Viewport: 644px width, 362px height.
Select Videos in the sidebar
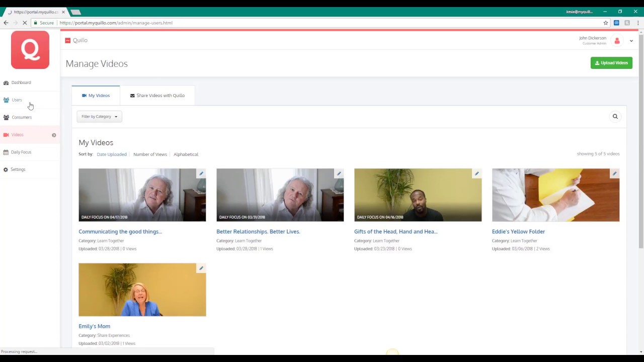(x=18, y=135)
